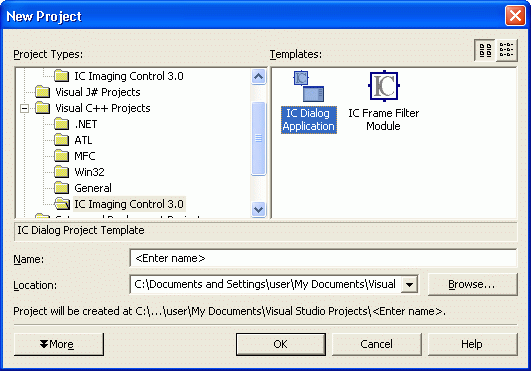Image resolution: width=531 pixels, height=371 pixels.
Task: Select the General project type folder
Action: tap(83, 188)
